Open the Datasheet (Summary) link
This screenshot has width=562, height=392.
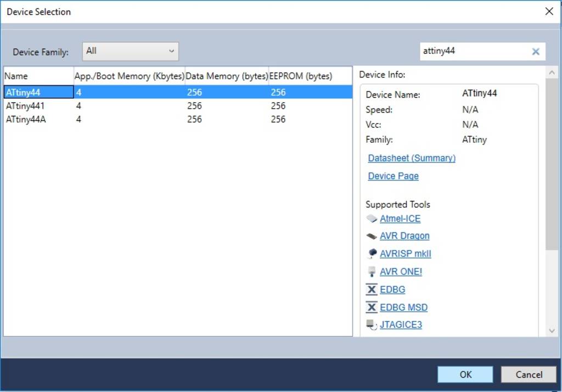coord(412,158)
